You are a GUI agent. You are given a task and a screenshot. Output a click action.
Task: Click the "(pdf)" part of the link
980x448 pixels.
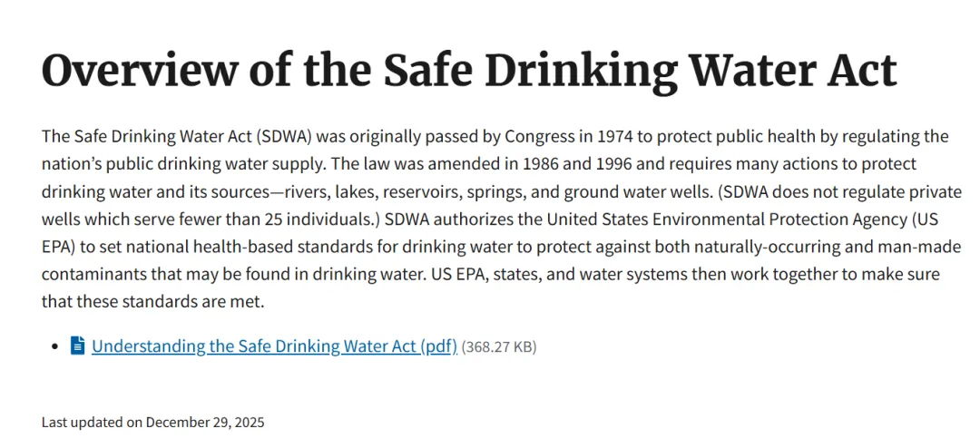point(439,346)
